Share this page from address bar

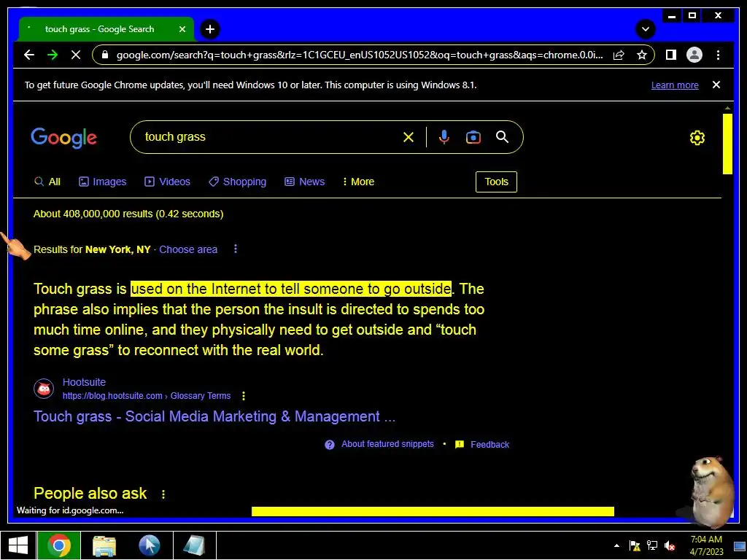[619, 55]
